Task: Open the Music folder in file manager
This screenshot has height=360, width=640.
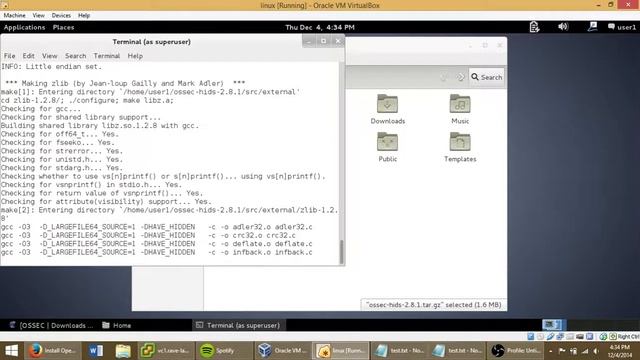Action: coord(460,109)
